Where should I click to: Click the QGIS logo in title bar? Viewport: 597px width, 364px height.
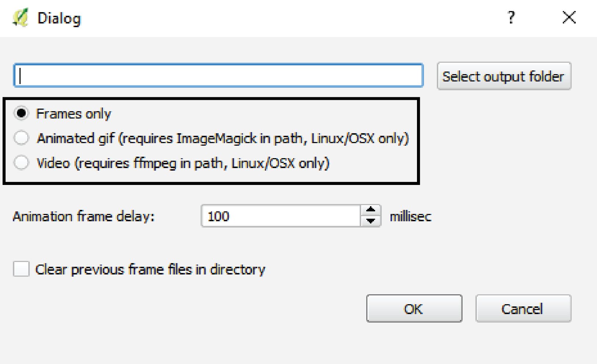pyautogui.click(x=20, y=18)
